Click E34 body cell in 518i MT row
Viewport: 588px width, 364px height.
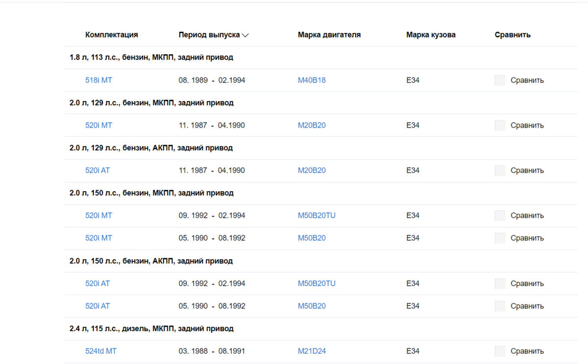pyautogui.click(x=413, y=80)
